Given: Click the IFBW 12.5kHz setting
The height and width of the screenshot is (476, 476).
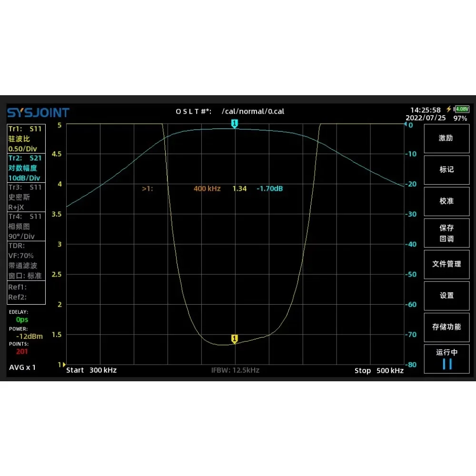Looking at the screenshot, I should tap(235, 370).
